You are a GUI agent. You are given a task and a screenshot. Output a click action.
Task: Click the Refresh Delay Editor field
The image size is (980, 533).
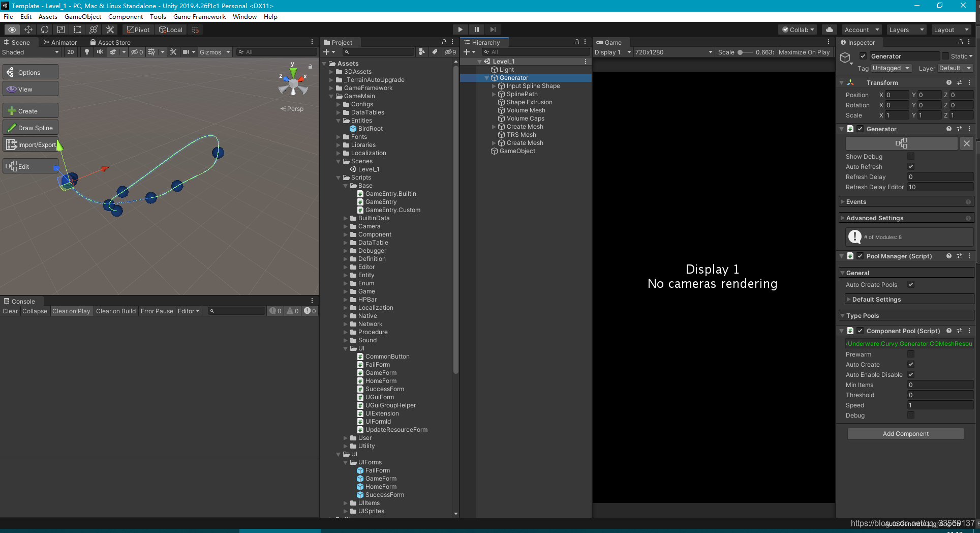click(x=940, y=187)
